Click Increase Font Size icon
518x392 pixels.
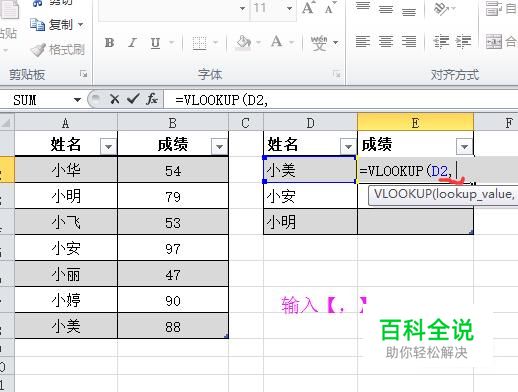click(x=308, y=8)
